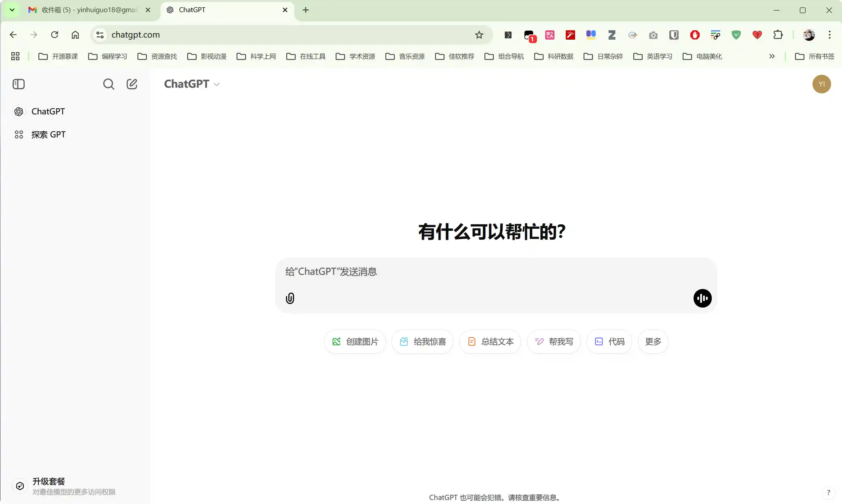Screen dimensions: 842x504
Task: Click the chatgpt.com address bar
Action: point(291,35)
